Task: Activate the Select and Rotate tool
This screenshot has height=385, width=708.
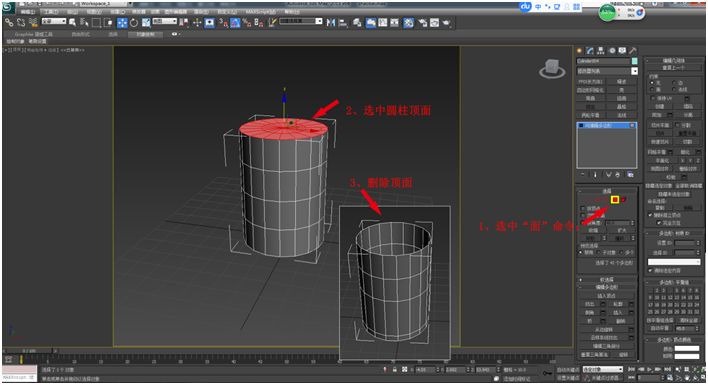Action: 134,23
